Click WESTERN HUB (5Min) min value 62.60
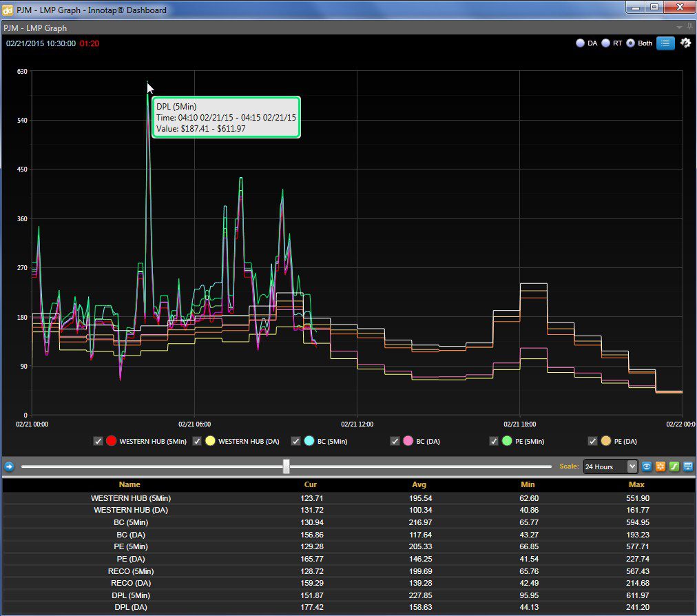697x616 pixels. [x=529, y=498]
